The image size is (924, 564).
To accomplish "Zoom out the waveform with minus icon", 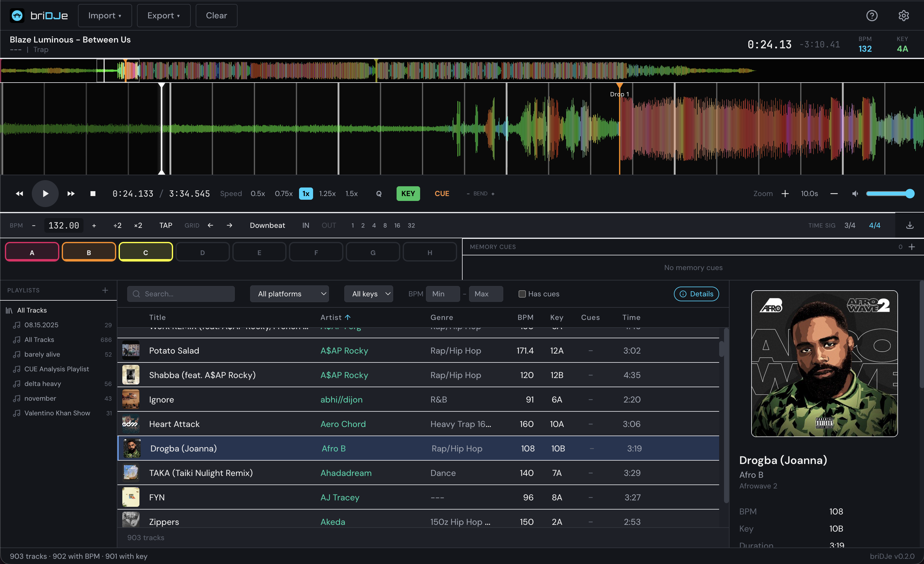I will click(x=834, y=194).
